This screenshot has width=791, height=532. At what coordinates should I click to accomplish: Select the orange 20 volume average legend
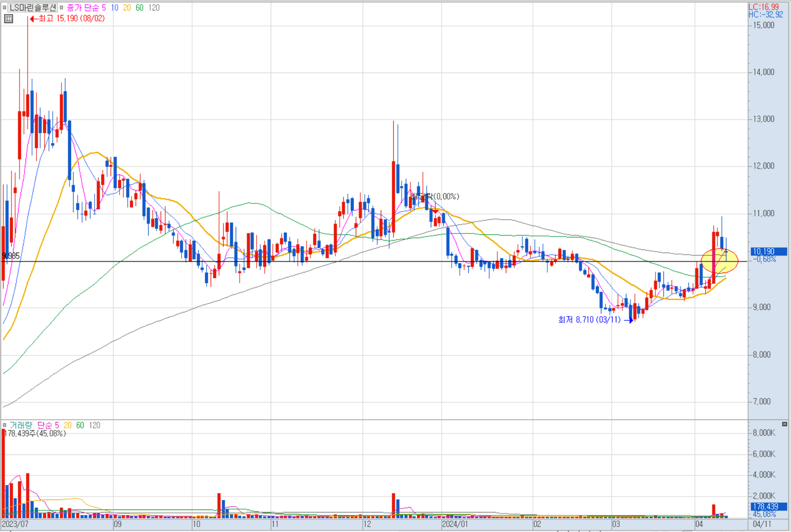tap(68, 425)
